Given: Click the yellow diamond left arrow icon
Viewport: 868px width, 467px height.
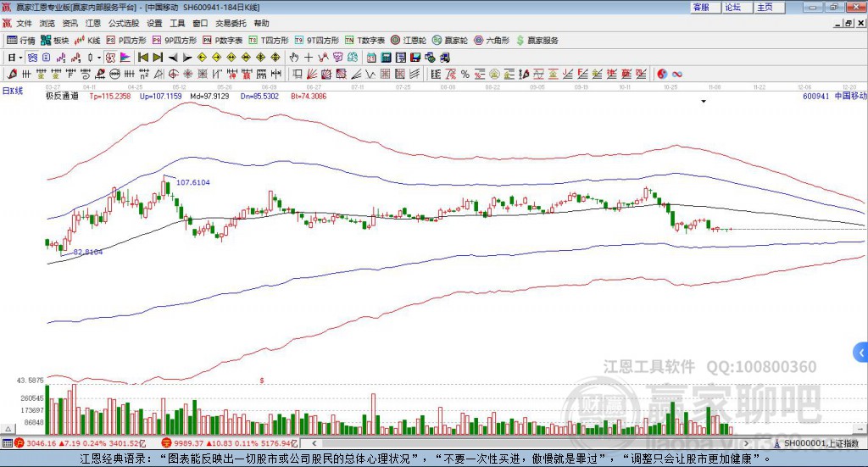Looking at the screenshot, I should 202,58.
